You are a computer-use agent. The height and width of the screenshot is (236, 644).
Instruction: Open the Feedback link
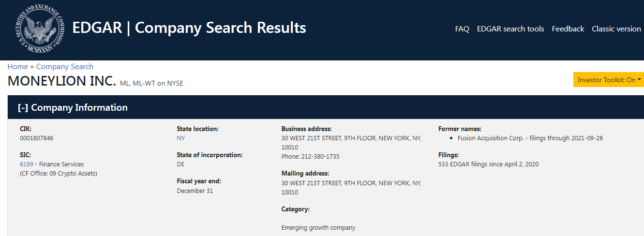click(568, 29)
